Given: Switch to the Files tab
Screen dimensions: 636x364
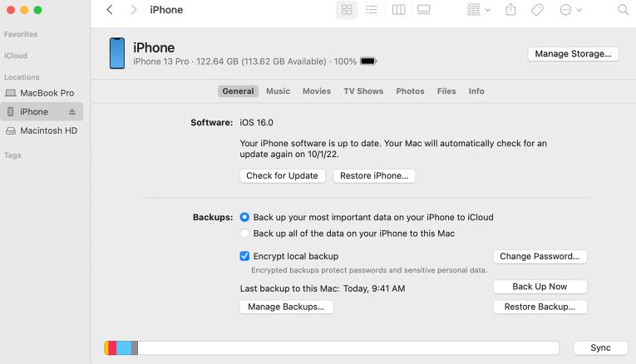Looking at the screenshot, I should pyautogui.click(x=446, y=91).
